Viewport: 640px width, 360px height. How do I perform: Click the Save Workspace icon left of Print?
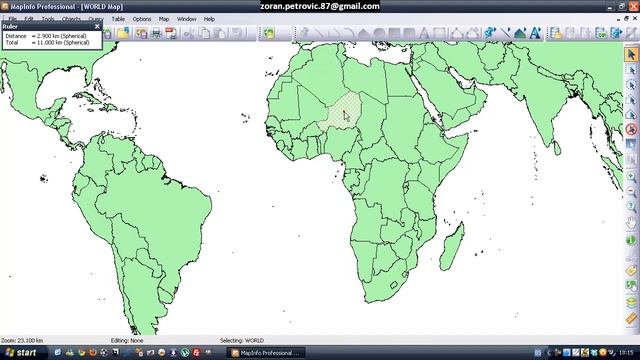[141, 33]
